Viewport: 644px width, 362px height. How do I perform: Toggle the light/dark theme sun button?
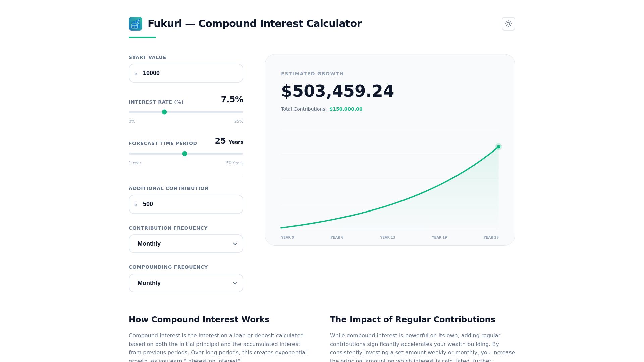pos(508,24)
